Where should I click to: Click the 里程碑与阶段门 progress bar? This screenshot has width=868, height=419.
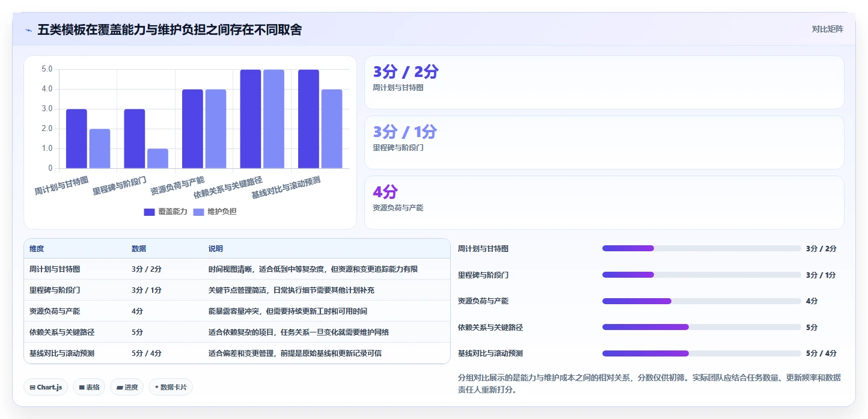(701, 275)
